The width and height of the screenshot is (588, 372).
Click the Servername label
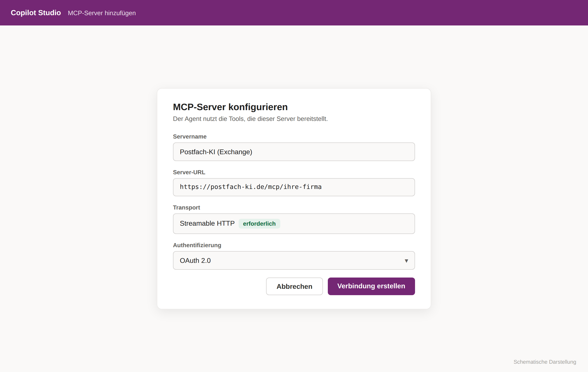190,137
